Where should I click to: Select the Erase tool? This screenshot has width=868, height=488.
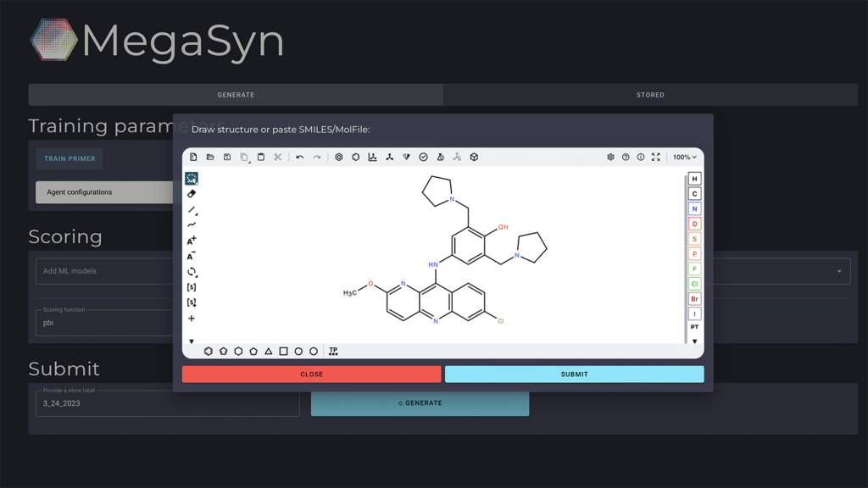192,194
